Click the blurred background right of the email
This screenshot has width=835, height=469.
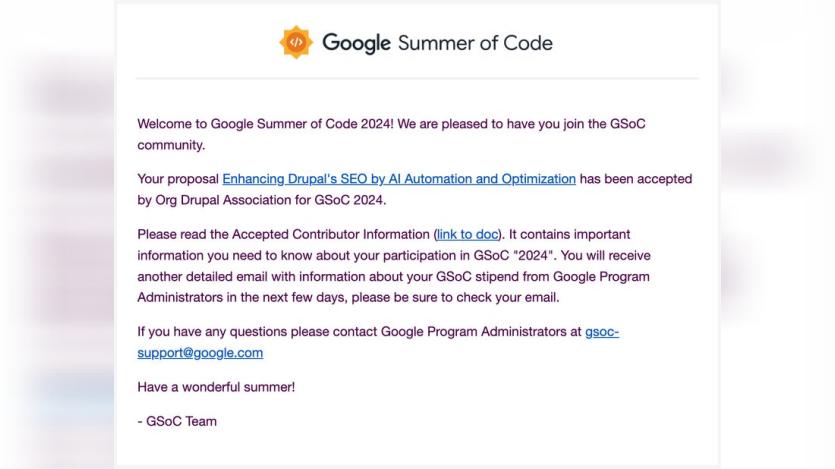(x=777, y=234)
